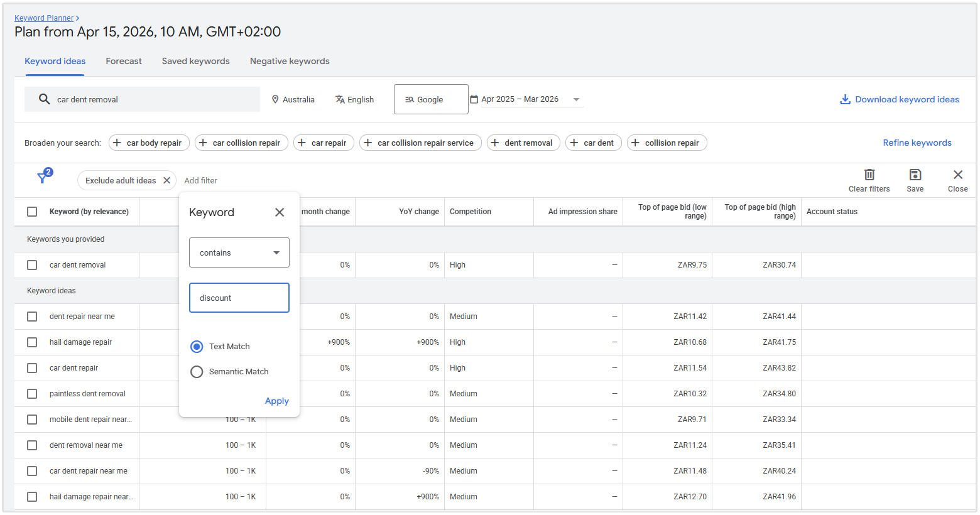
Task: Click the Save plan icon
Action: pyautogui.click(x=915, y=175)
